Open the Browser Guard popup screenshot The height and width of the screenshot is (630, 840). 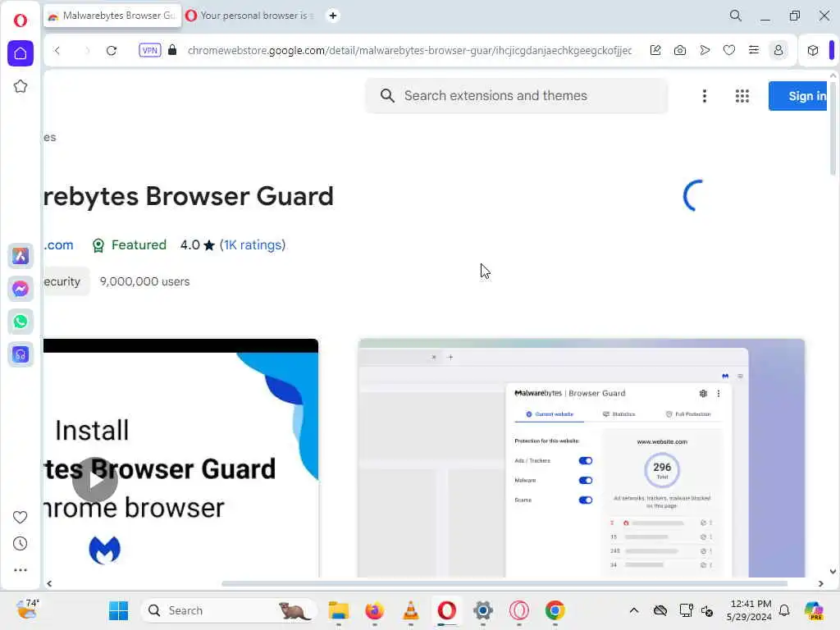click(x=582, y=458)
